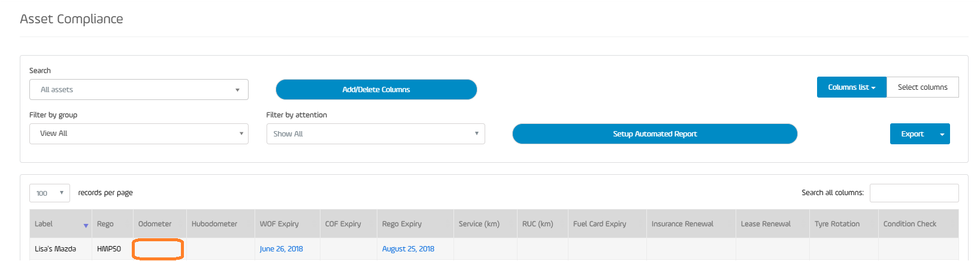
Task: Expand the Filter by attention dropdown
Action: [376, 133]
